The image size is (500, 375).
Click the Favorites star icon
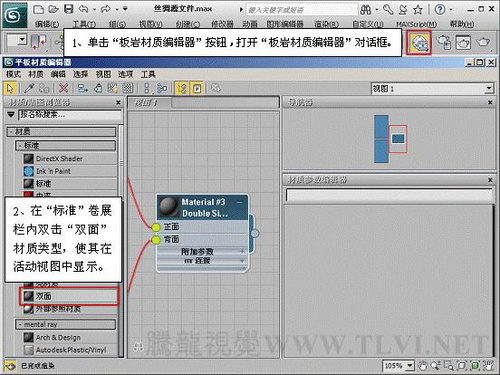pos(418,10)
